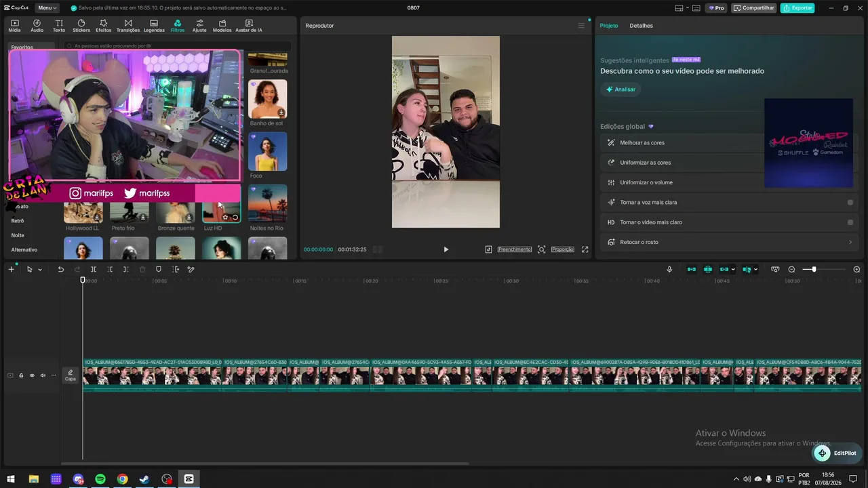Click the Proporção button
Viewport: 868px width, 488px height.
point(563,249)
